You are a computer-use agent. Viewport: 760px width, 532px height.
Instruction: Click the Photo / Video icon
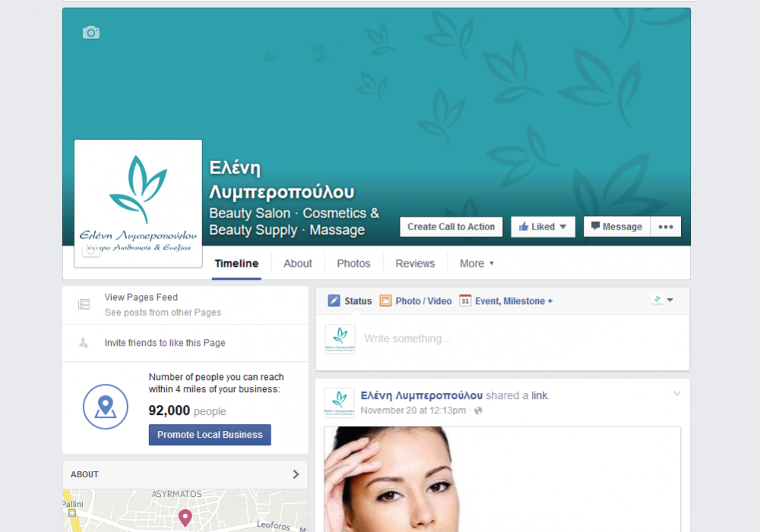[385, 301]
